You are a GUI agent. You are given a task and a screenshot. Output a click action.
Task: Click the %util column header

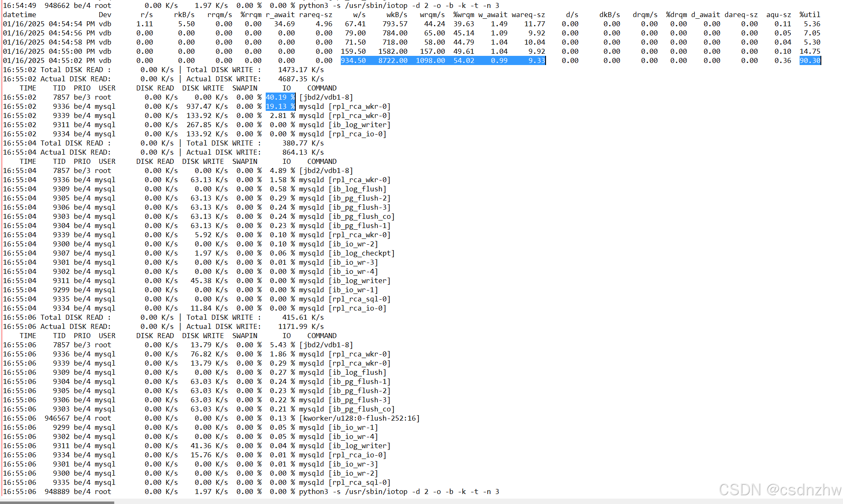(810, 15)
